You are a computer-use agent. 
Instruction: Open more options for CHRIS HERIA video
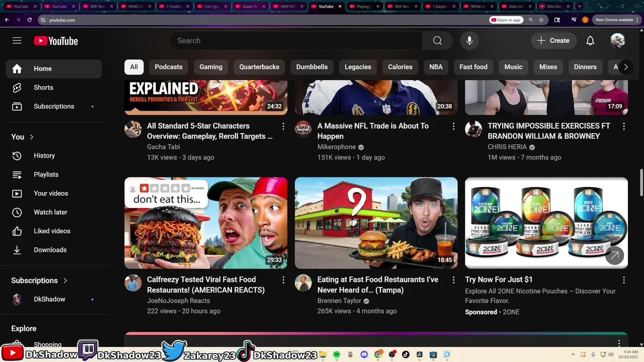pos(624,126)
